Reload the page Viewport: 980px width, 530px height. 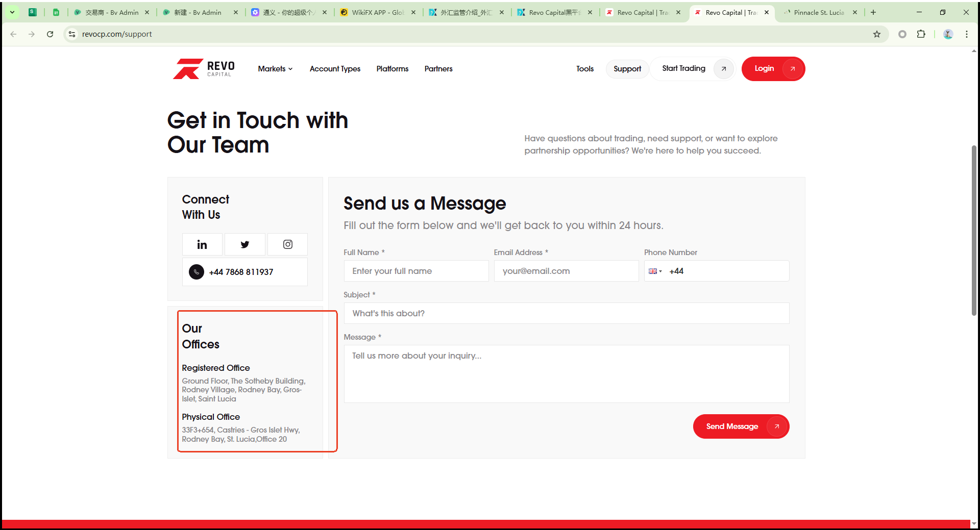point(50,34)
